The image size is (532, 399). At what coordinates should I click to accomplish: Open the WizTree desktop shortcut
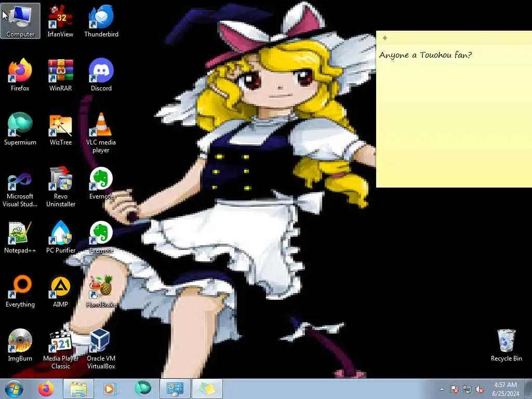pos(60,129)
